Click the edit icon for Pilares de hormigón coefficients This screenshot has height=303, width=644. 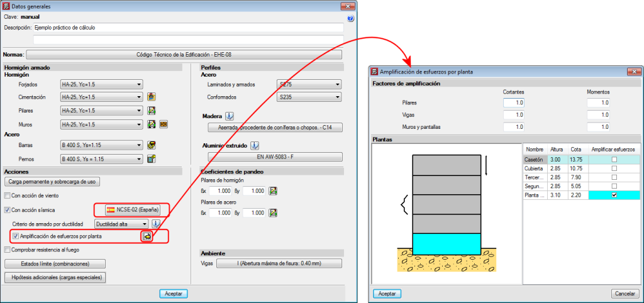pyautogui.click(x=273, y=191)
